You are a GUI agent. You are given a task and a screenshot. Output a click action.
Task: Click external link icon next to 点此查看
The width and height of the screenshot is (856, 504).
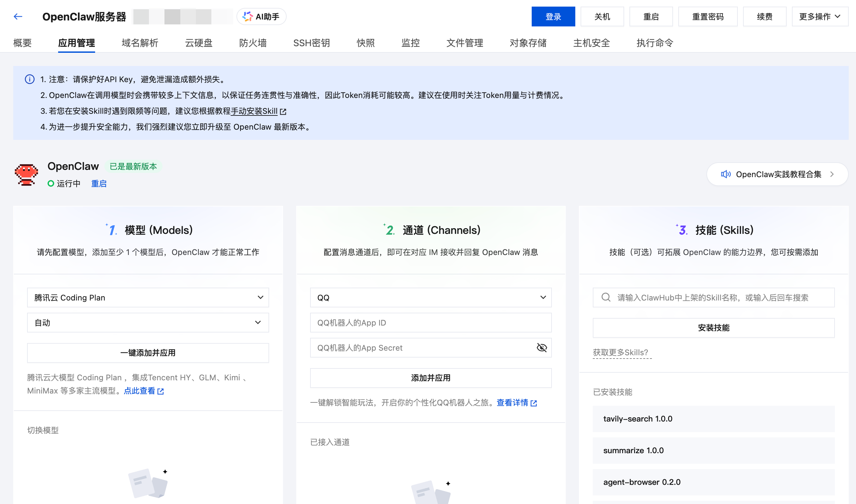[x=161, y=391]
